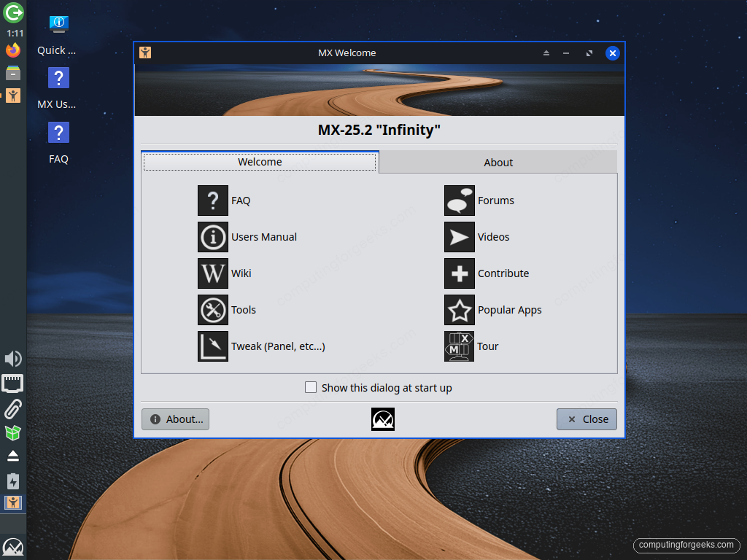Viewport: 747px width, 560px height.
Task: Open the green package updater box icon
Action: [x=13, y=432]
